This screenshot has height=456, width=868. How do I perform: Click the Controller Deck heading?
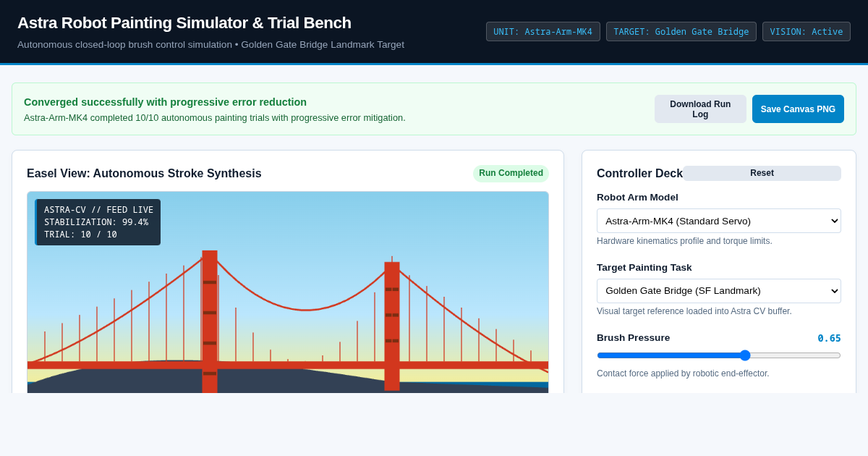(639, 174)
